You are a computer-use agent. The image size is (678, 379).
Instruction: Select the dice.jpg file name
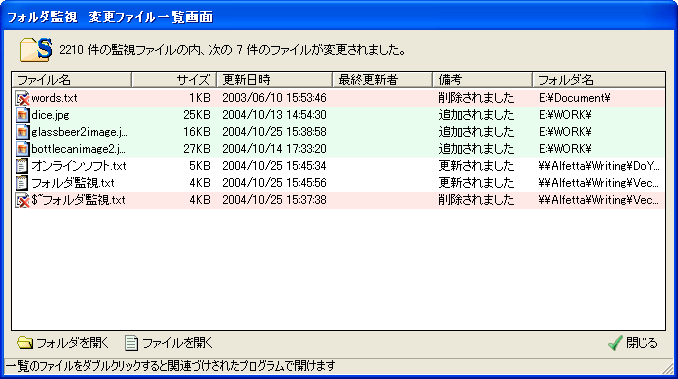50,115
